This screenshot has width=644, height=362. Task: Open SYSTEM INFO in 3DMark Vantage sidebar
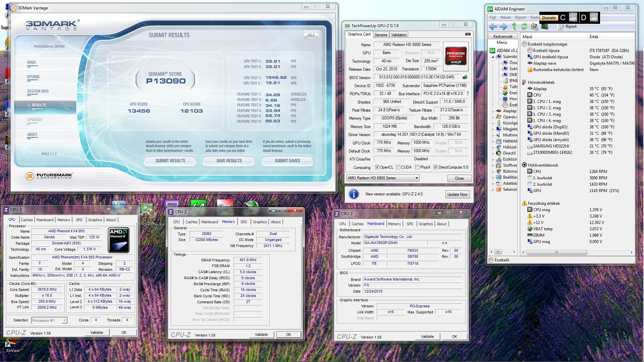pos(38,91)
